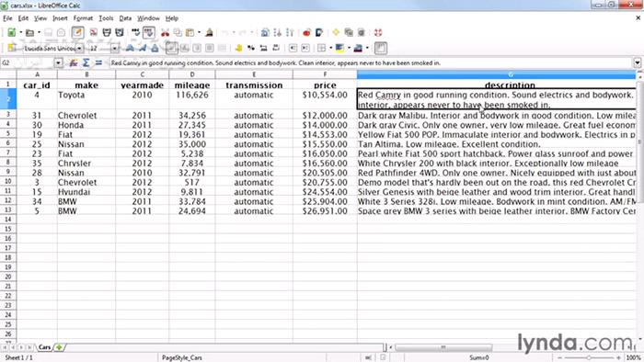Click the Insert Chart icon
Image resolution: width=644 pixels, height=362 pixels.
point(306,32)
